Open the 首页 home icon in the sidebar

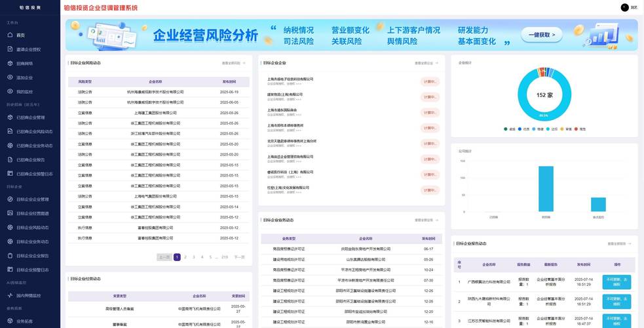point(10,35)
